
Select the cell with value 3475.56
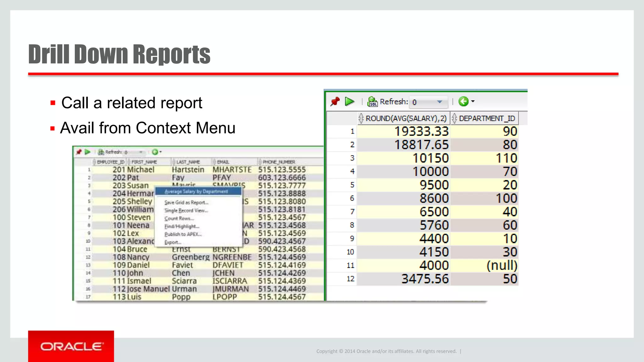click(403, 279)
